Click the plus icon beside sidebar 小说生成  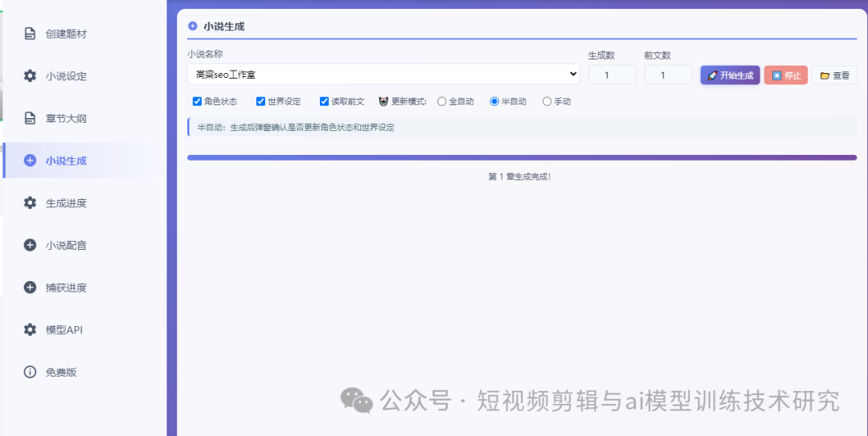30,161
